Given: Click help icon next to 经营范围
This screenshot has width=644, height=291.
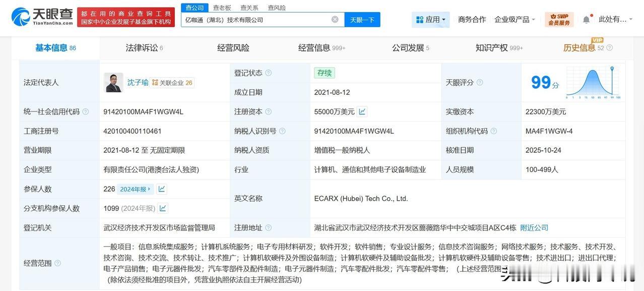Looking at the screenshot, I should [57, 263].
